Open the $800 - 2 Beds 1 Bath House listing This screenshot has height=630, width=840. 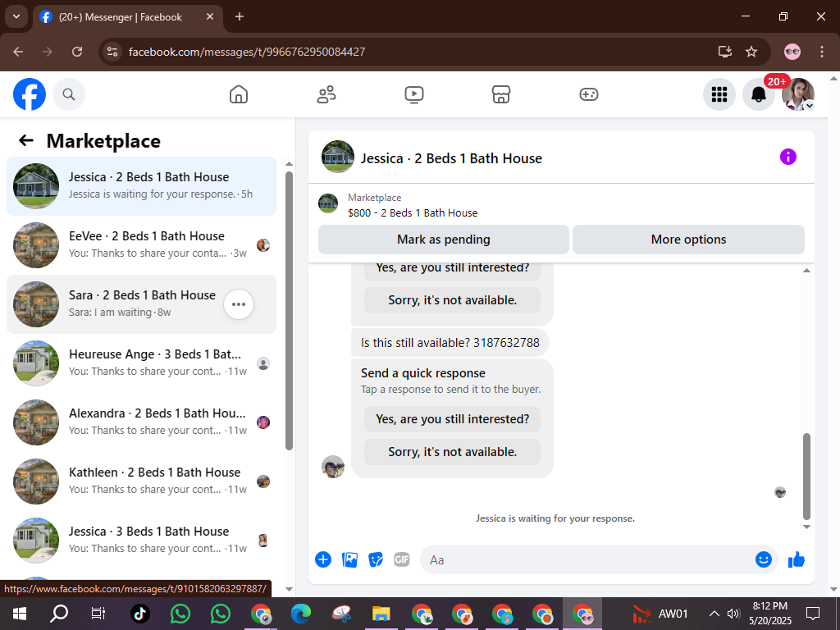click(x=413, y=212)
